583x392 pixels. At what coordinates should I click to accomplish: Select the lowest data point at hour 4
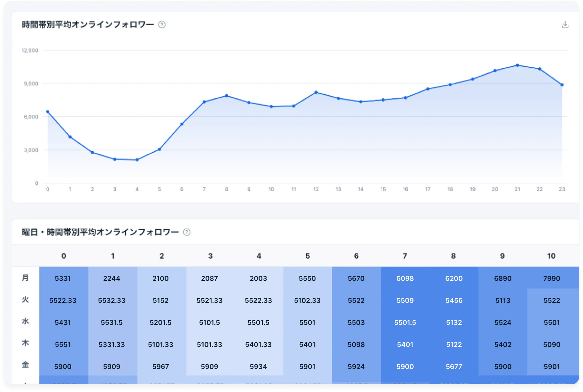pyautogui.click(x=137, y=160)
